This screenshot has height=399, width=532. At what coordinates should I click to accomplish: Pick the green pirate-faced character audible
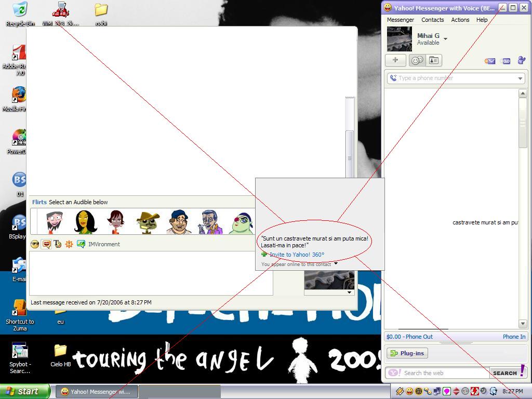(241, 223)
